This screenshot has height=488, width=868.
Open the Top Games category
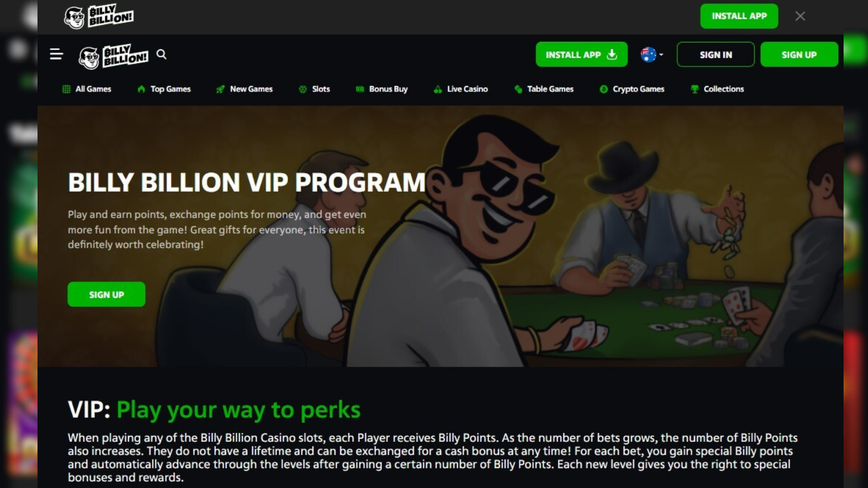(x=164, y=89)
